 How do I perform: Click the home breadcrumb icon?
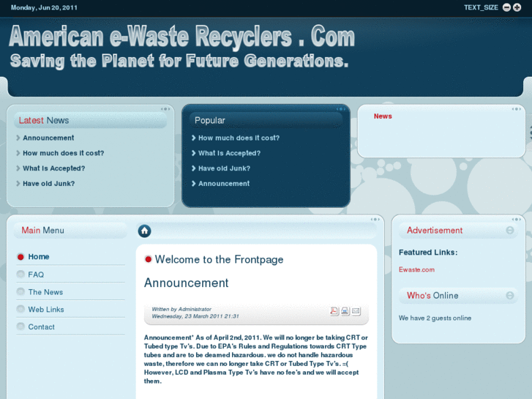pos(145,231)
